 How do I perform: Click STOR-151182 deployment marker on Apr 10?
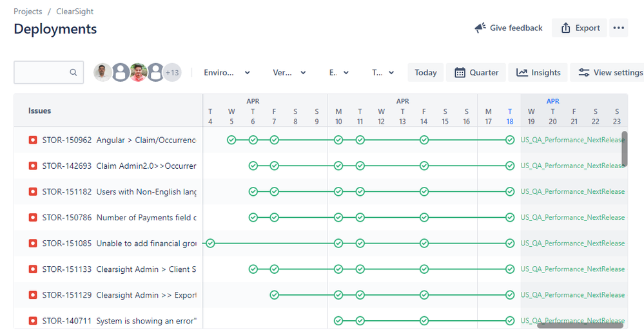pos(338,192)
